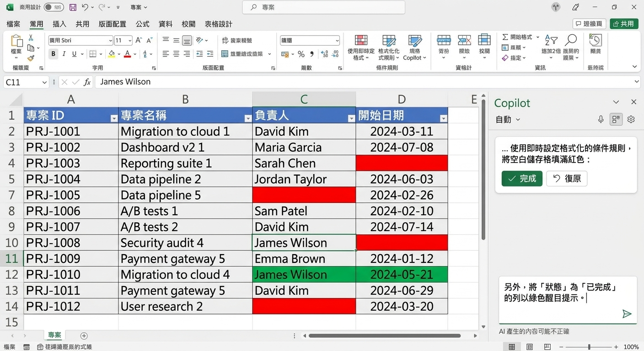This screenshot has height=351, width=644.
Task: Toggle Italic formatting
Action: click(x=64, y=54)
